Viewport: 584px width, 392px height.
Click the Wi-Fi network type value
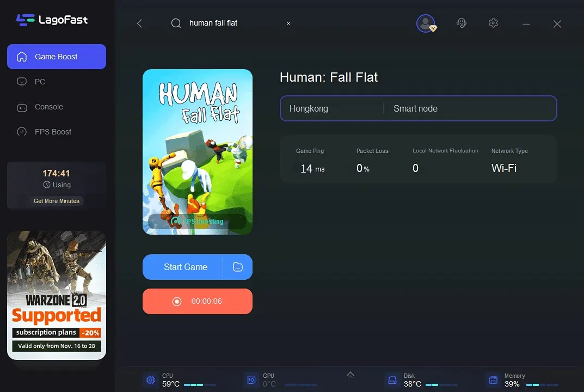[504, 168]
